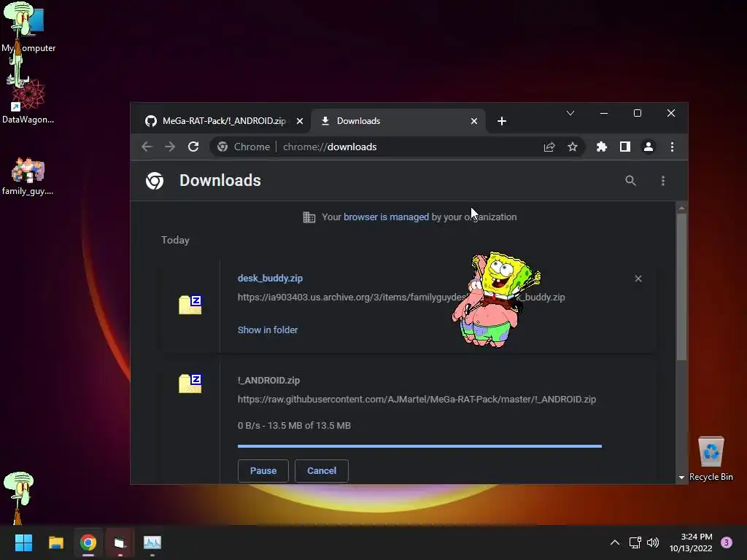Open the Chrome profile avatar
This screenshot has height=560, width=747.
[x=649, y=147]
